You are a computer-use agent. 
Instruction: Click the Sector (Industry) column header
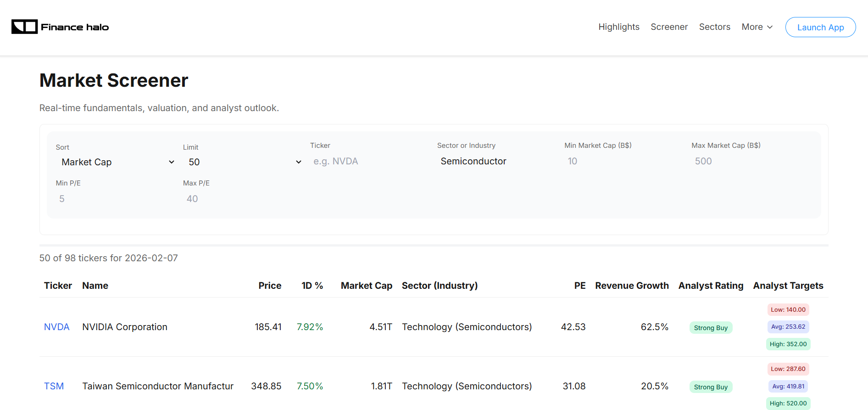[440, 286]
